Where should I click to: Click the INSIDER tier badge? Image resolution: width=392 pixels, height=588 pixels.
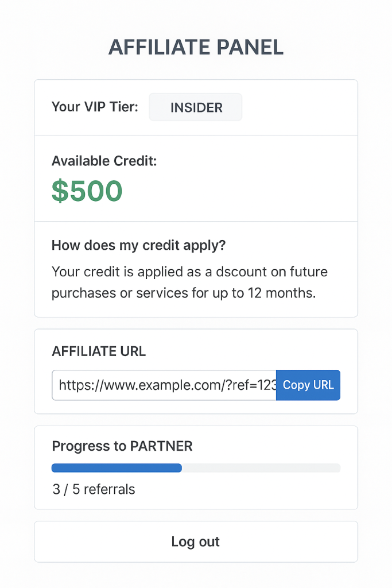(196, 107)
